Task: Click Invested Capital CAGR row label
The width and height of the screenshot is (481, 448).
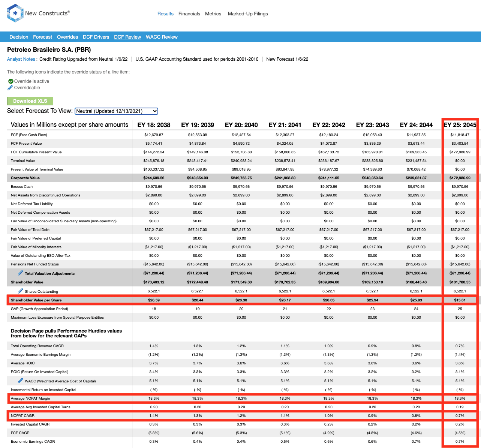Action: pos(30,424)
